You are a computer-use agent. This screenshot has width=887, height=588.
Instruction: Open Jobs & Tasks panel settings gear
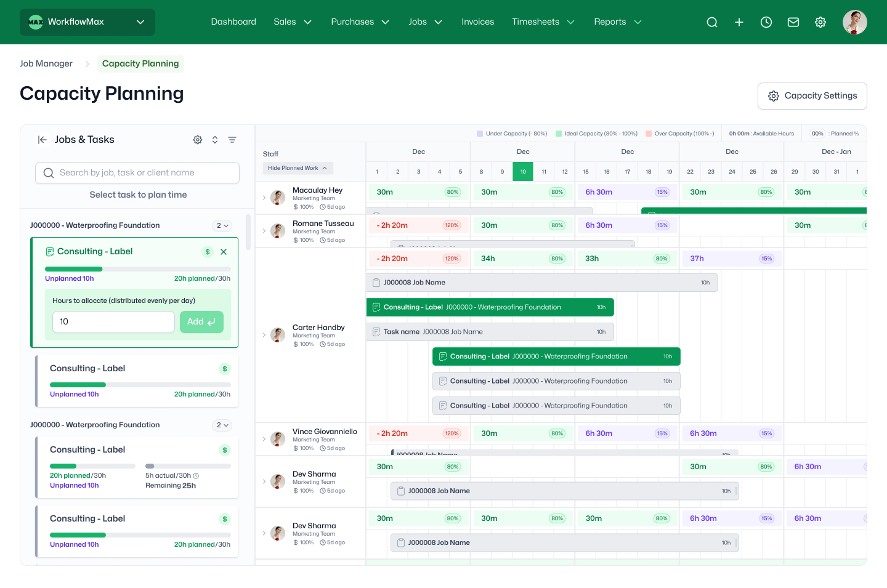(198, 140)
